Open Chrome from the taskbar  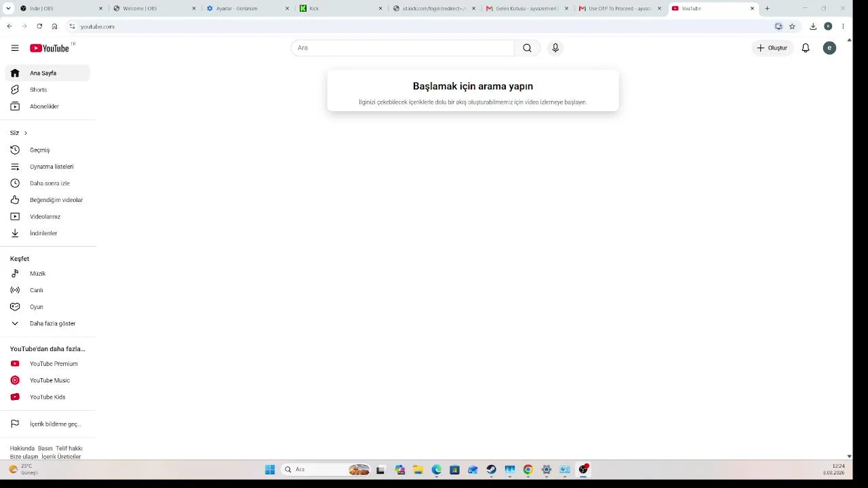528,470
